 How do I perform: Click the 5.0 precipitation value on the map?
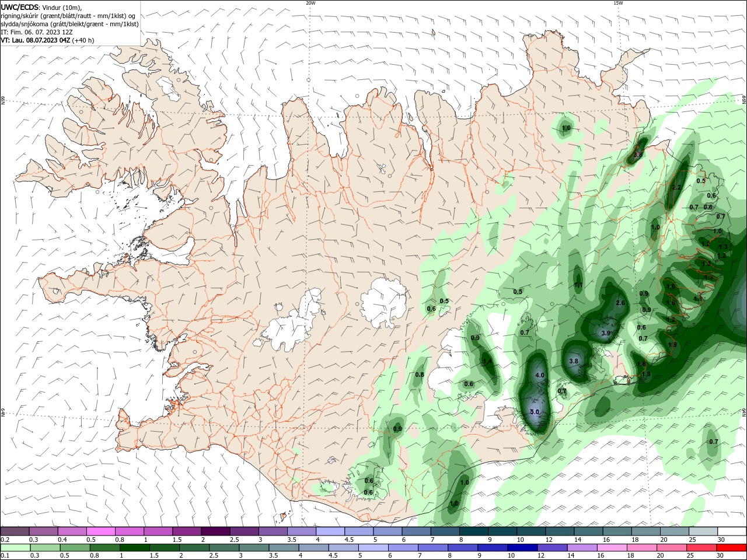pos(535,412)
